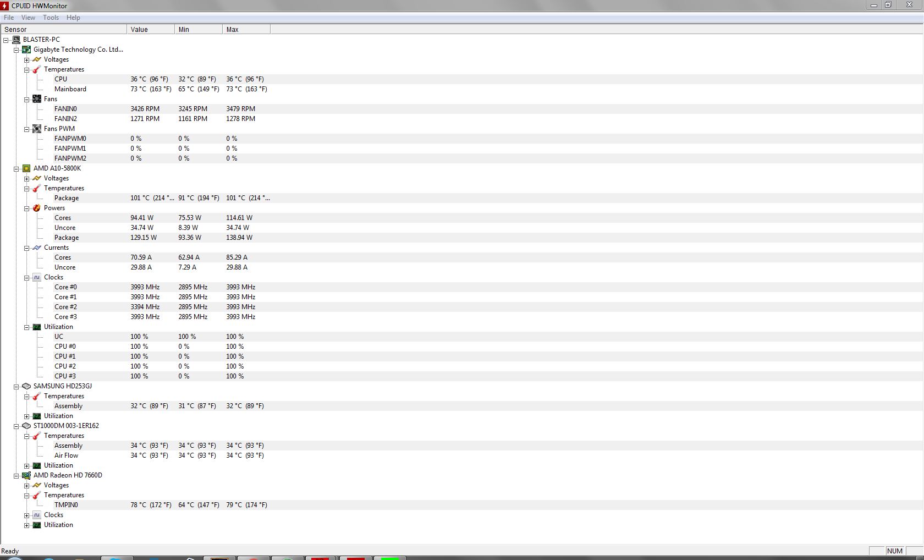This screenshot has height=560, width=924.
Task: Select the FANIN2 fan row
Action: [462, 119]
